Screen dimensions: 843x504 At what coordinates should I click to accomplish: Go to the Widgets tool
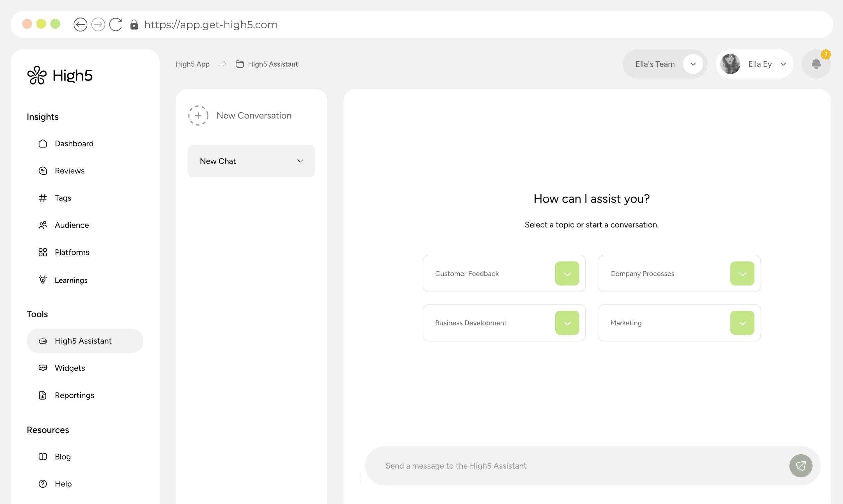click(70, 368)
